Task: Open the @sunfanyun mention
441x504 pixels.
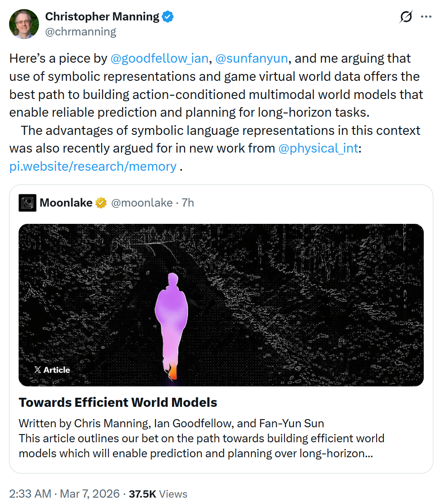Action: pyautogui.click(x=252, y=58)
